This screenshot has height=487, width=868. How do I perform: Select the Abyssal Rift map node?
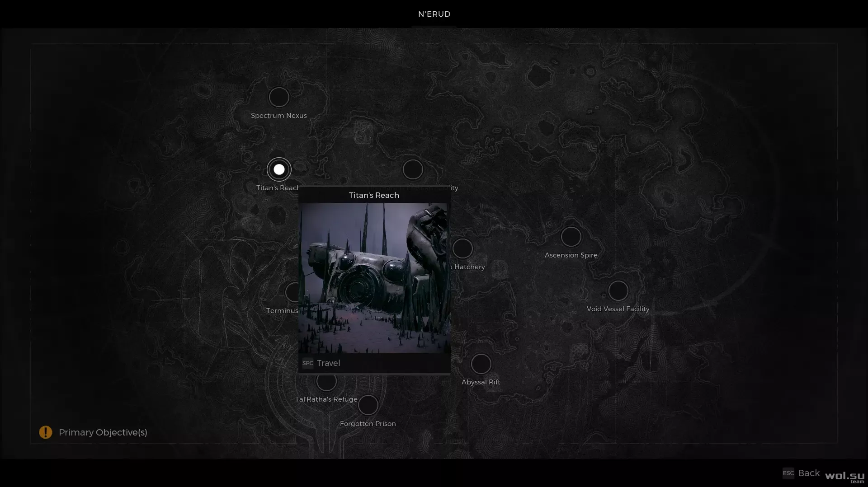(x=481, y=364)
